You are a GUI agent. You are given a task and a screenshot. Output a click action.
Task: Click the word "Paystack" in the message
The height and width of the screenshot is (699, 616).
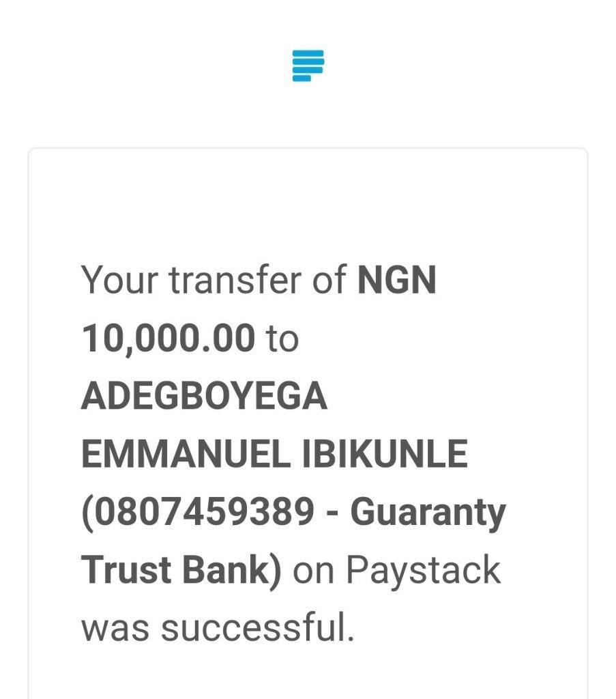[424, 572]
